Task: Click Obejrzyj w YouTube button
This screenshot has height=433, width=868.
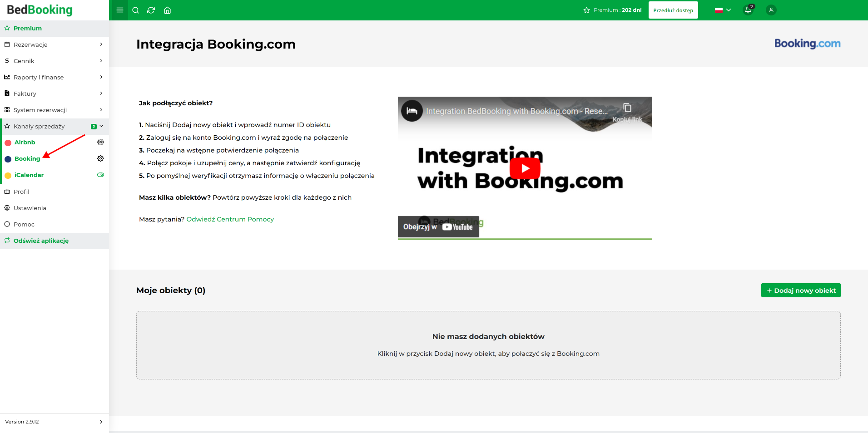Action: pos(438,226)
